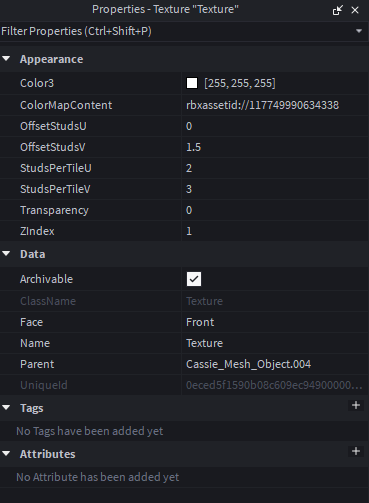
Task: Edit the Color3 value [255, 255, 255]
Action: pos(240,83)
